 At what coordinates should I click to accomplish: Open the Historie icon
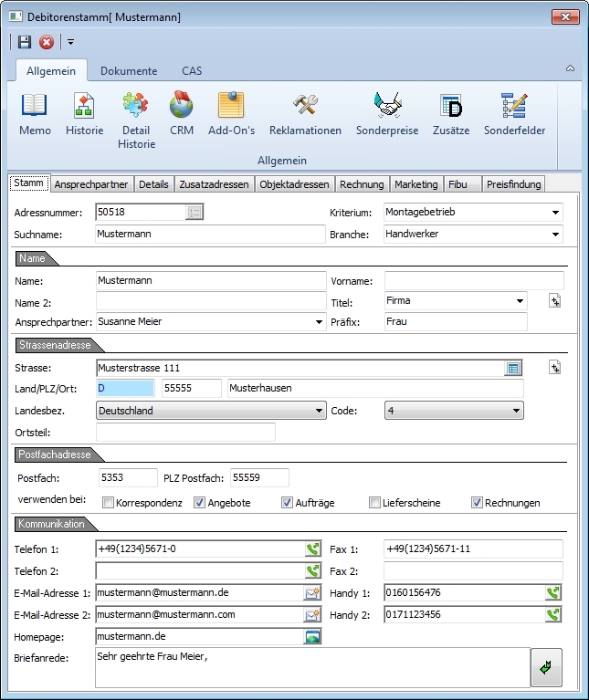pyautogui.click(x=84, y=105)
